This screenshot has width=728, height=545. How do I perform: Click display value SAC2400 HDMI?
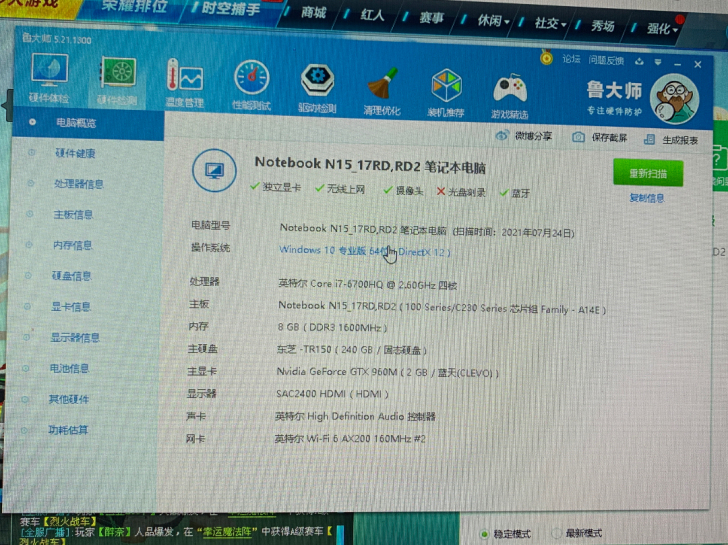click(332, 394)
